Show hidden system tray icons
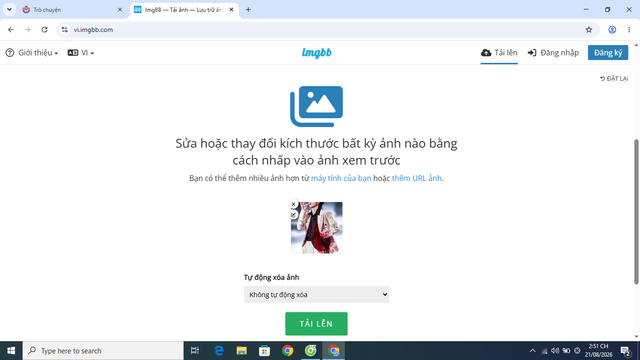This screenshot has height=360, width=640. pyautogui.click(x=532, y=351)
